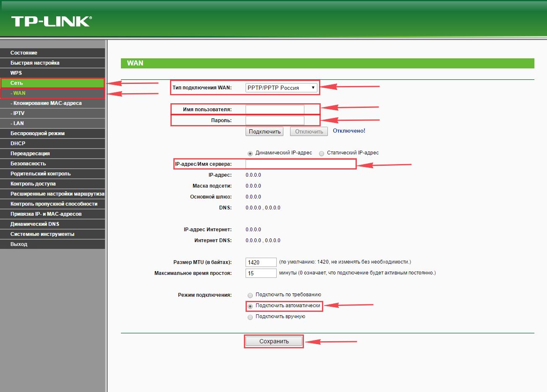Open Беспроводной режим menu item
Viewport: 547px width, 392px height.
(52, 133)
